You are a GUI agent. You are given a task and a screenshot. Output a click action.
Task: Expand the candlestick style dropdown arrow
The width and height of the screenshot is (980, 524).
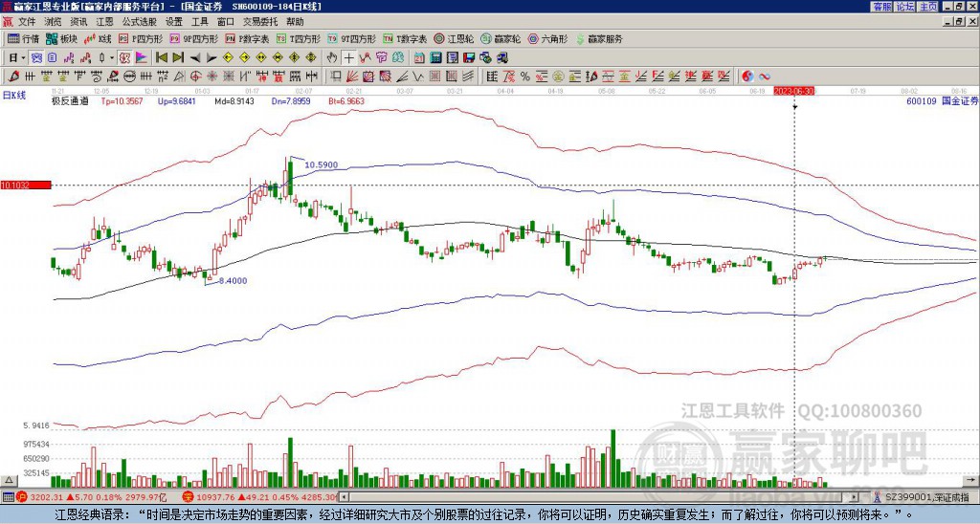click(112, 58)
